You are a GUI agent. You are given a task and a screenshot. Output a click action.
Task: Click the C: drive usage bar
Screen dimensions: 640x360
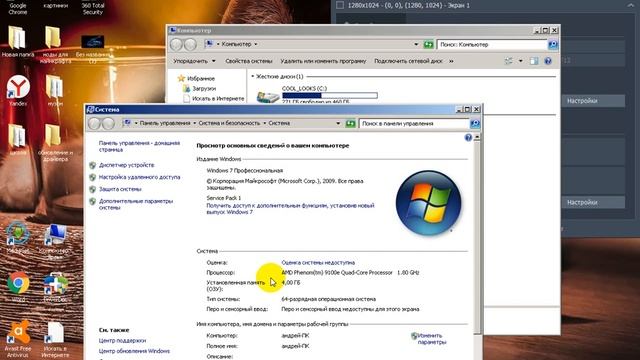[x=329, y=96]
